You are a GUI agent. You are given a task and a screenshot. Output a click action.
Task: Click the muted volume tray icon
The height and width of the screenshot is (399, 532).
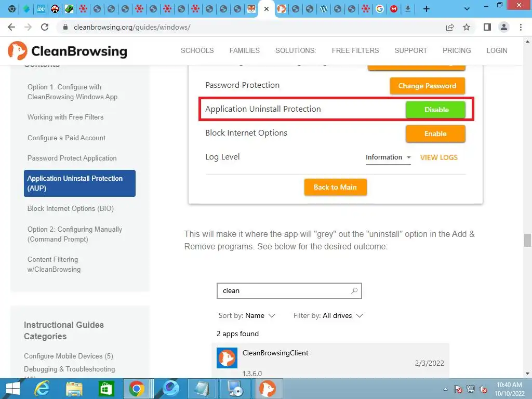[x=483, y=389]
